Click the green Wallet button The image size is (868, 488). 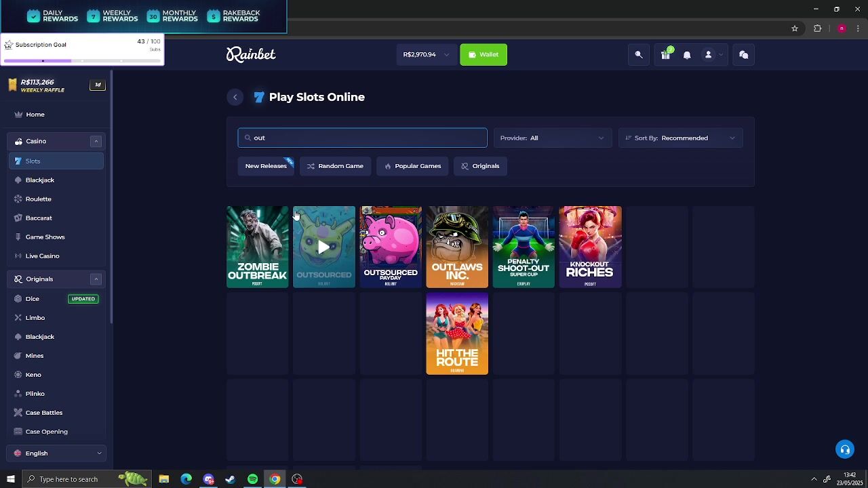pyautogui.click(x=484, y=55)
